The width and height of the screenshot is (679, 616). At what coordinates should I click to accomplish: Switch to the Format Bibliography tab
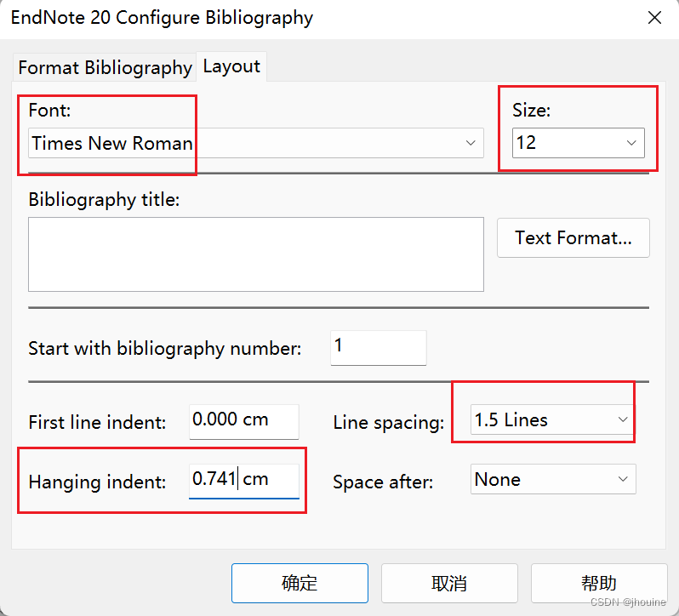[105, 67]
